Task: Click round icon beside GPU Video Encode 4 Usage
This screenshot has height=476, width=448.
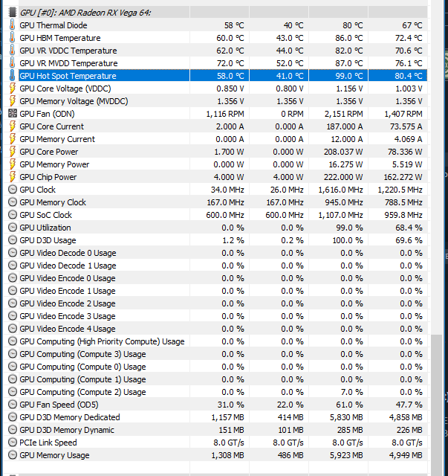Action: 13,329
